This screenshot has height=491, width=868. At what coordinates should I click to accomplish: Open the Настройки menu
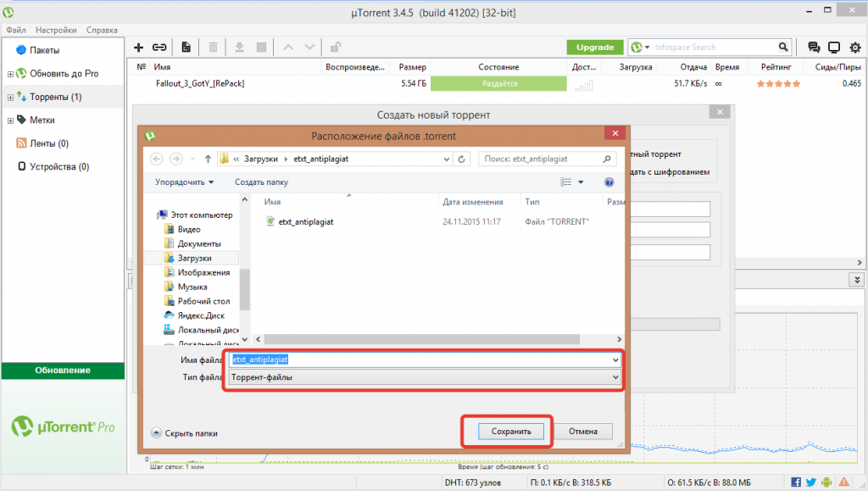pos(56,30)
